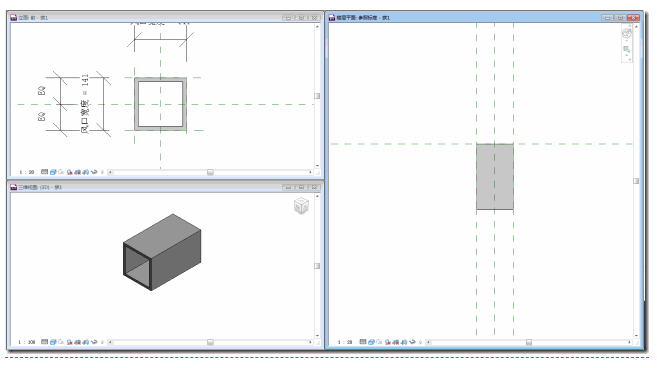Screen dimensions: 657x368
Task: Open view scale 1:20 in front elevation
Action: pos(26,172)
